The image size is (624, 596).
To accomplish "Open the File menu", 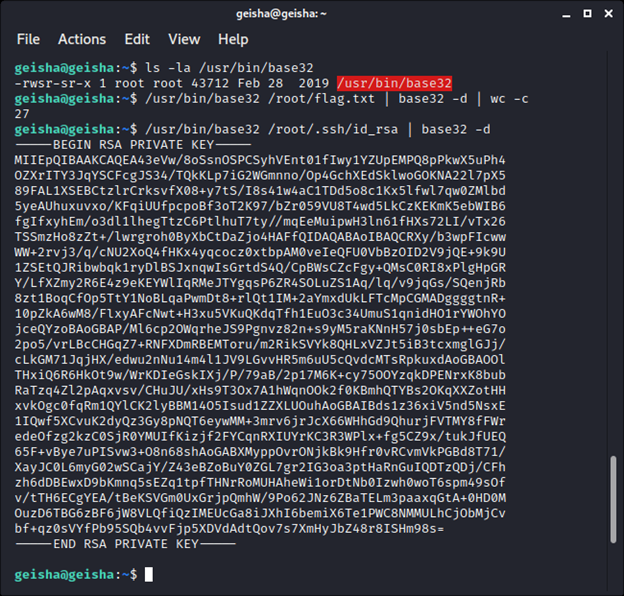I will [x=28, y=39].
